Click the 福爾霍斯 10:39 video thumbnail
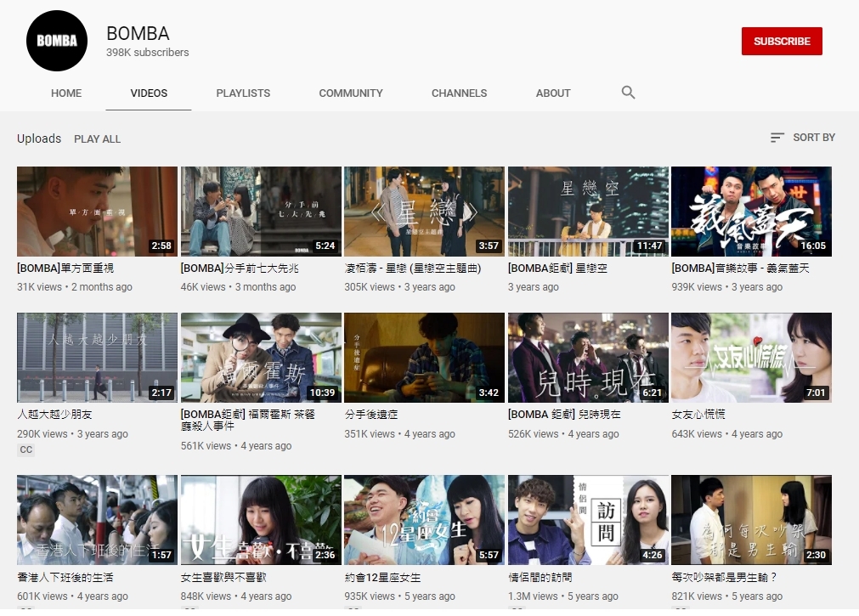Screen dimensions: 859x616 [261, 358]
